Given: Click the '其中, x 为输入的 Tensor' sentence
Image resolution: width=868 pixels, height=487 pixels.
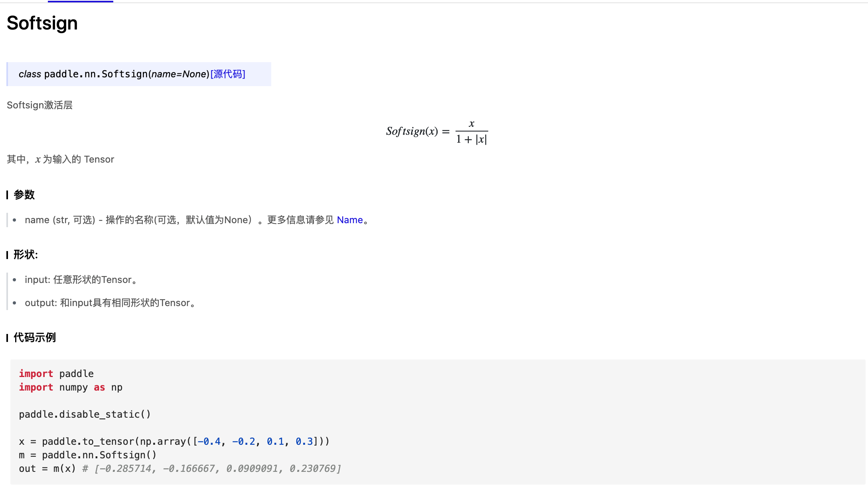Looking at the screenshot, I should 61,159.
